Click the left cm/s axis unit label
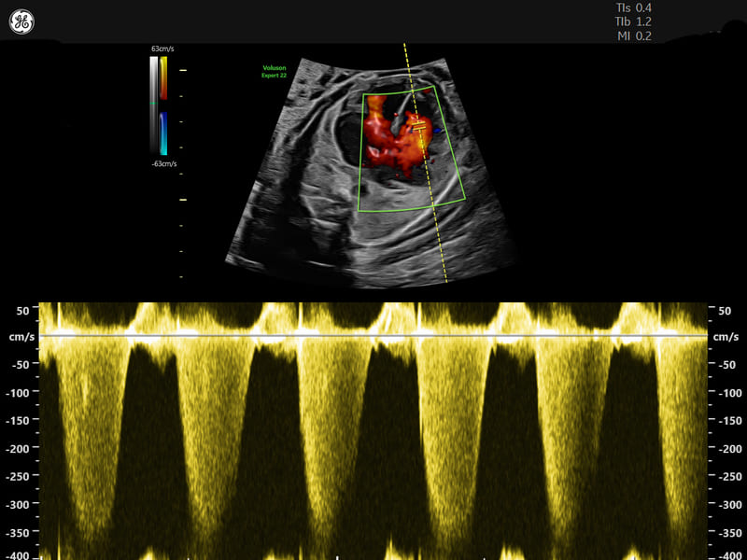Viewport: 747px width, 560px height. point(21,336)
